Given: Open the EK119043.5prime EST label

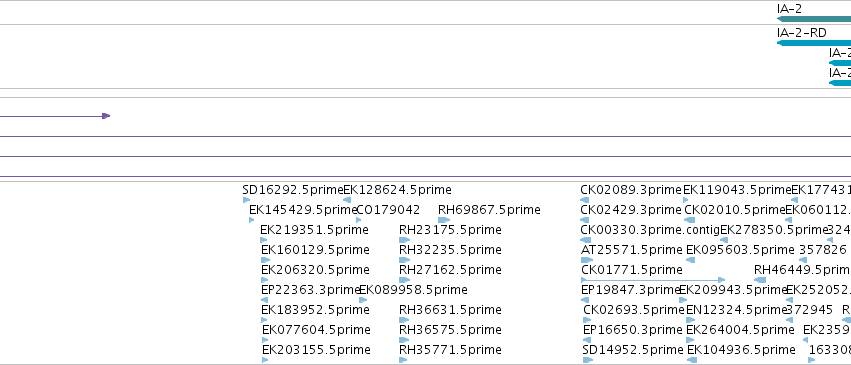Looking at the screenshot, I should 737,190.
